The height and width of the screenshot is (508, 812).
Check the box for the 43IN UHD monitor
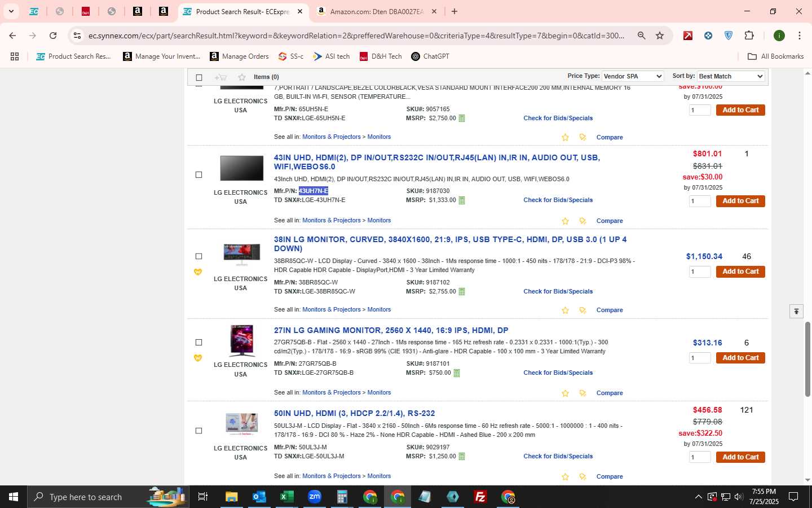click(198, 175)
